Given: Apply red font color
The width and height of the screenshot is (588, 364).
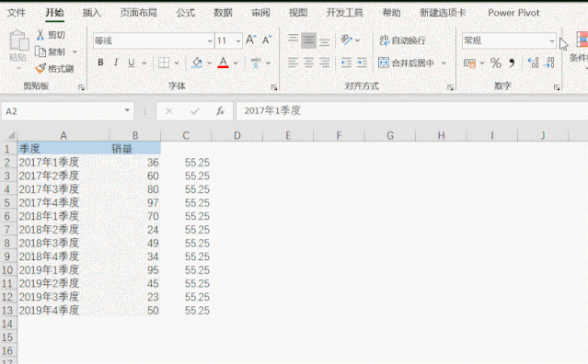Looking at the screenshot, I should pos(223,63).
